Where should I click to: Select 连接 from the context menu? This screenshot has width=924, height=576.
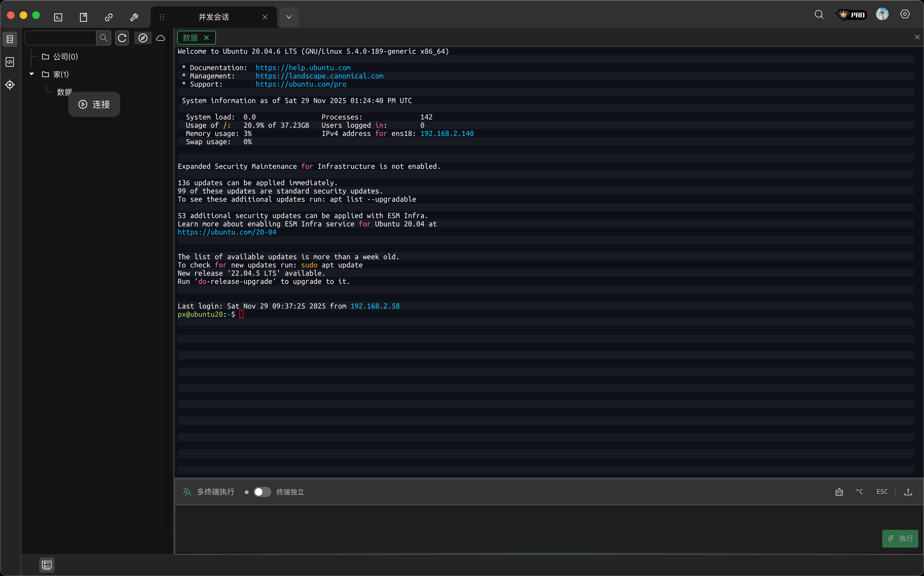click(94, 104)
